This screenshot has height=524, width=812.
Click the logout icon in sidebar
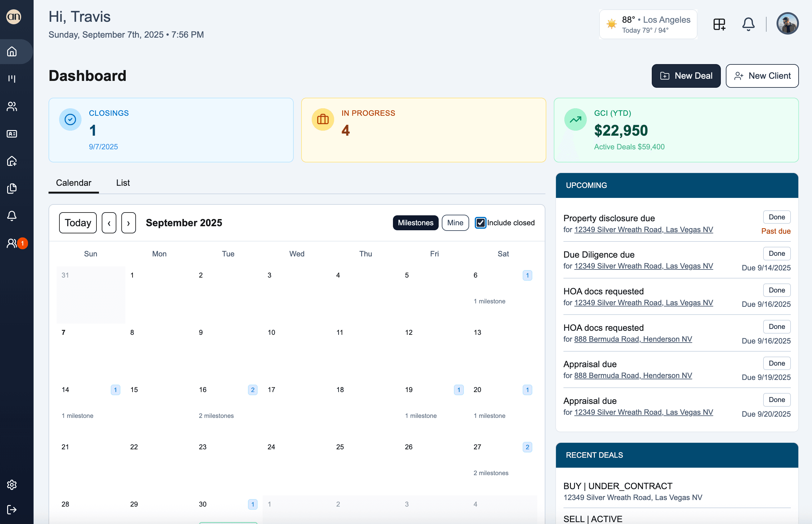pyautogui.click(x=12, y=509)
